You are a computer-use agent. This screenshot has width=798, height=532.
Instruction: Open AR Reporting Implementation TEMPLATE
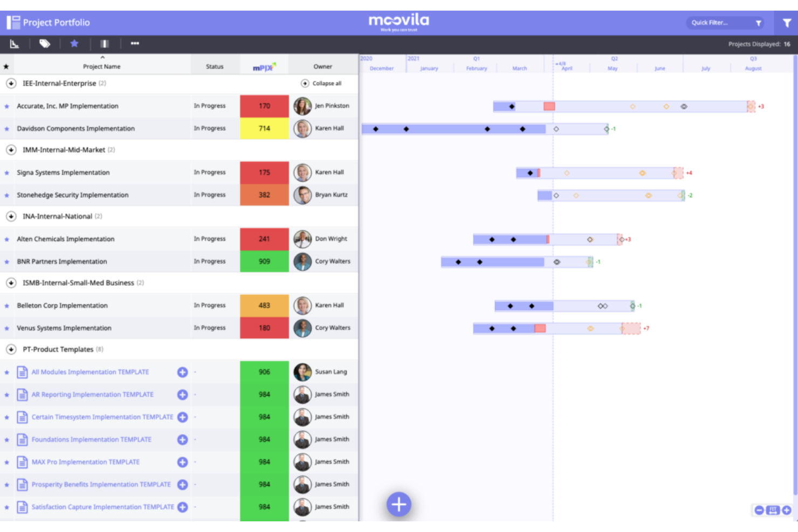[x=92, y=395]
